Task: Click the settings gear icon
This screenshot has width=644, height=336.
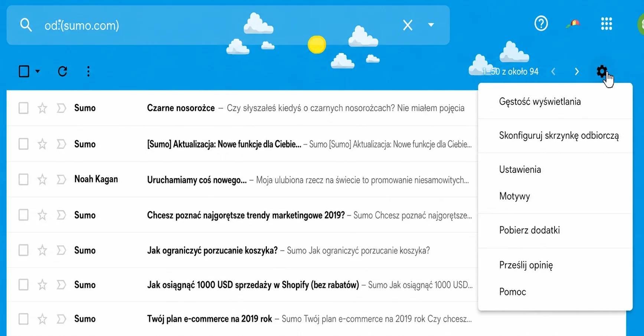Action: coord(602,71)
